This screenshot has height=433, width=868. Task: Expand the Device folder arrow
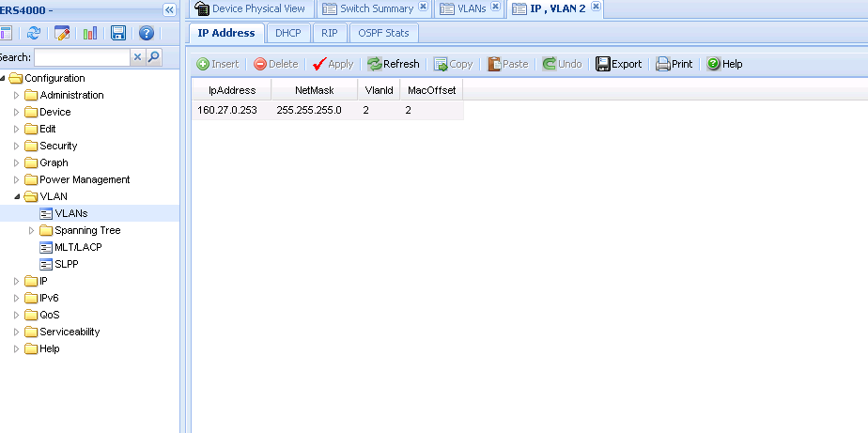(17, 113)
